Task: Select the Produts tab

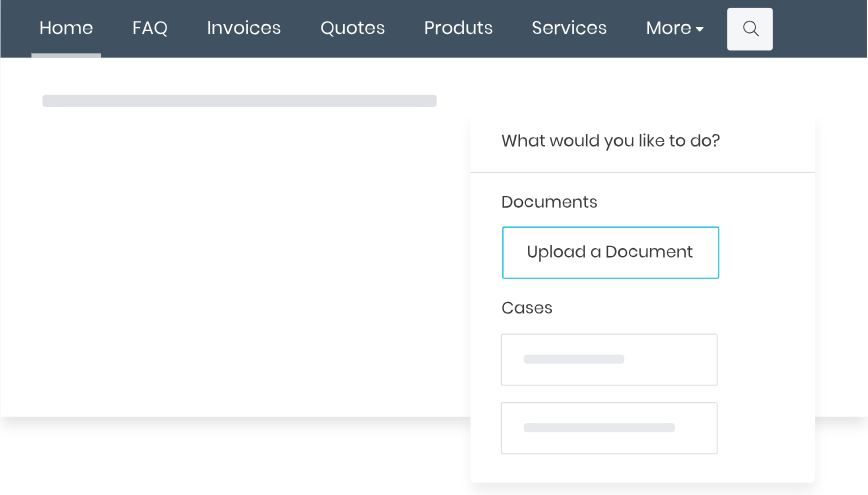Action: point(458,28)
